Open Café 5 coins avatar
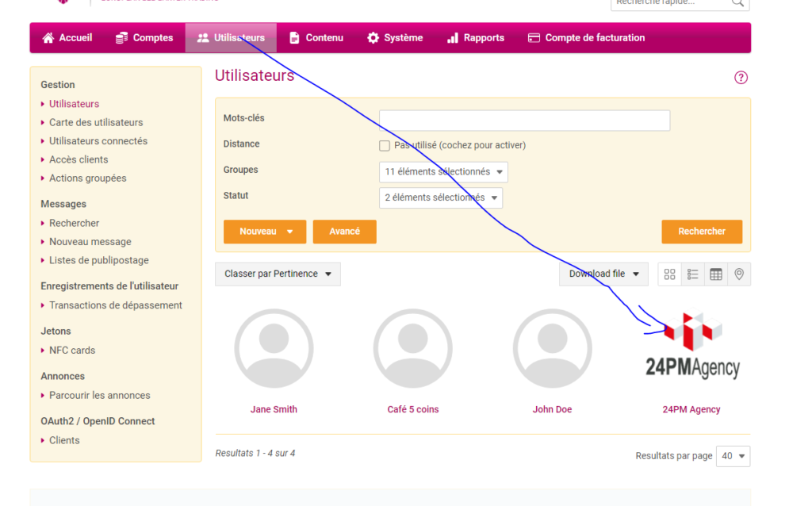 (x=412, y=348)
